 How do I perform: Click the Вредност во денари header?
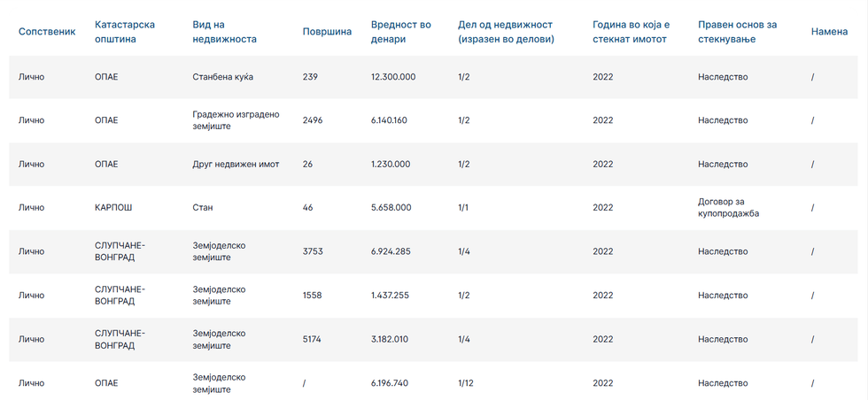tap(401, 32)
